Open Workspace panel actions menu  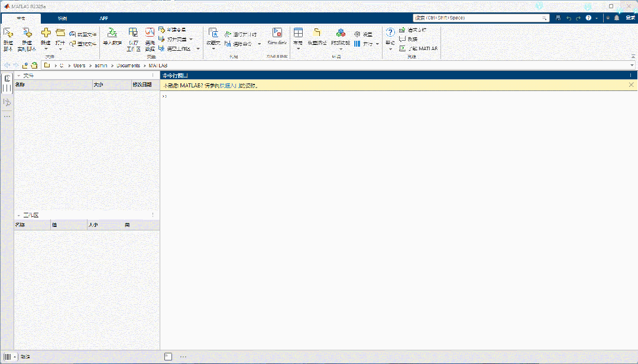153,215
